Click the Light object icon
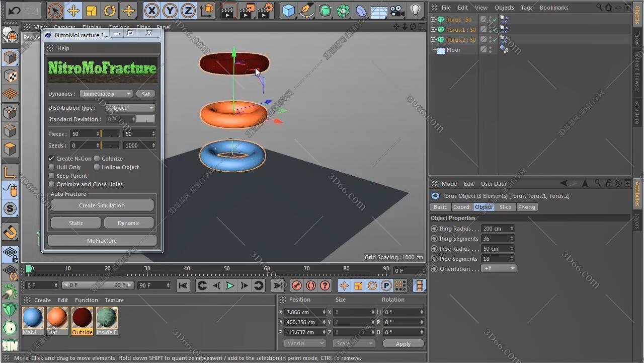 click(415, 10)
